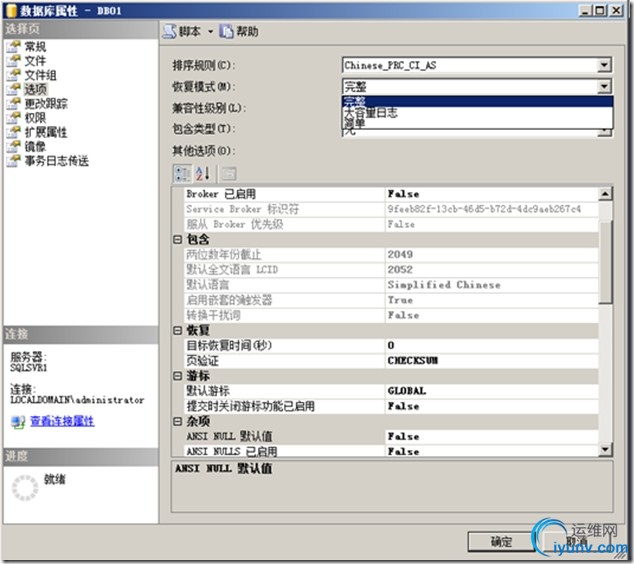Viewport: 634px width, 564px height.
Task: Click the page icon next to 更改跟踪
Action: click(13, 104)
